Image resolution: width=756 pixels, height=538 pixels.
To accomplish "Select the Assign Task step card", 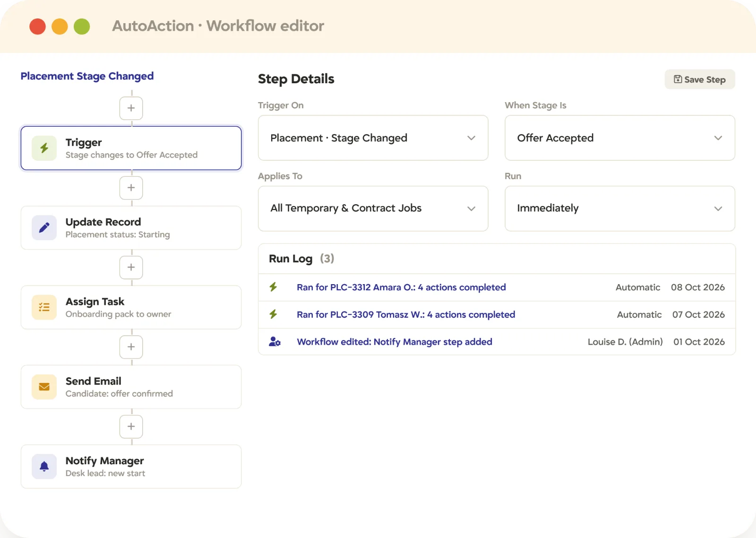I will pyautogui.click(x=131, y=307).
